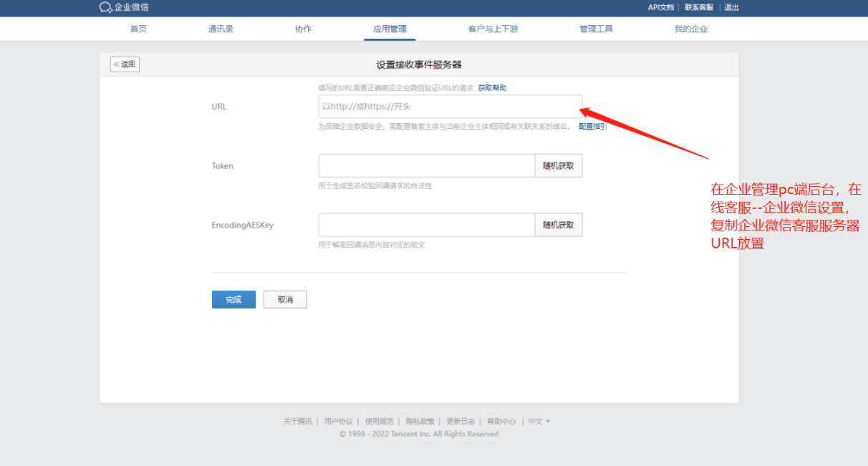Image resolution: width=868 pixels, height=466 pixels.
Task: Focus the EncodingAESKey input field
Action: click(x=426, y=225)
